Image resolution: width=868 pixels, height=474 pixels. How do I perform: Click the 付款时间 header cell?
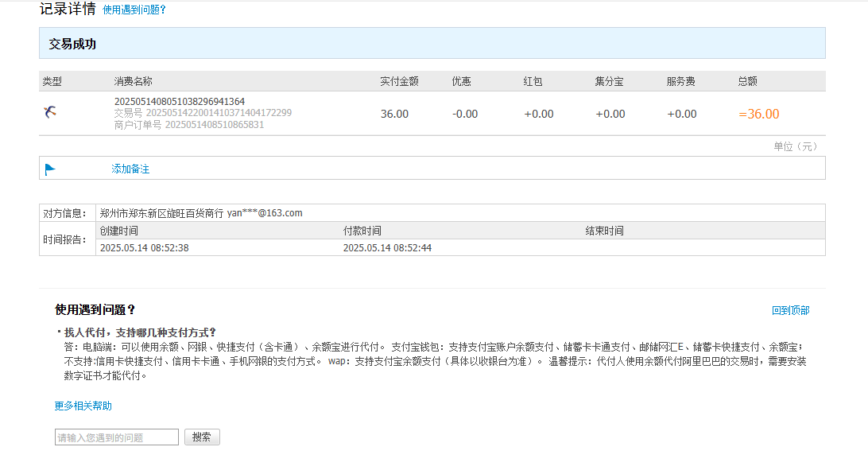coord(362,231)
